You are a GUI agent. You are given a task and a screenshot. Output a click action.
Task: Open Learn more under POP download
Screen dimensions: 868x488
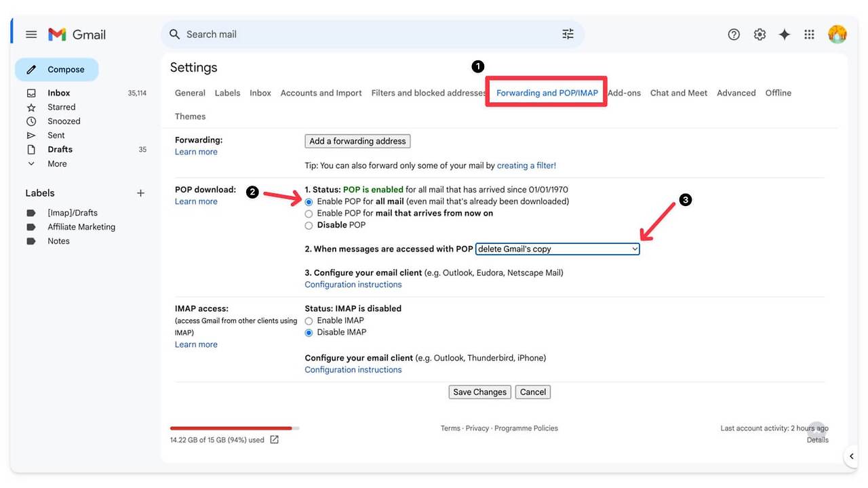click(196, 201)
